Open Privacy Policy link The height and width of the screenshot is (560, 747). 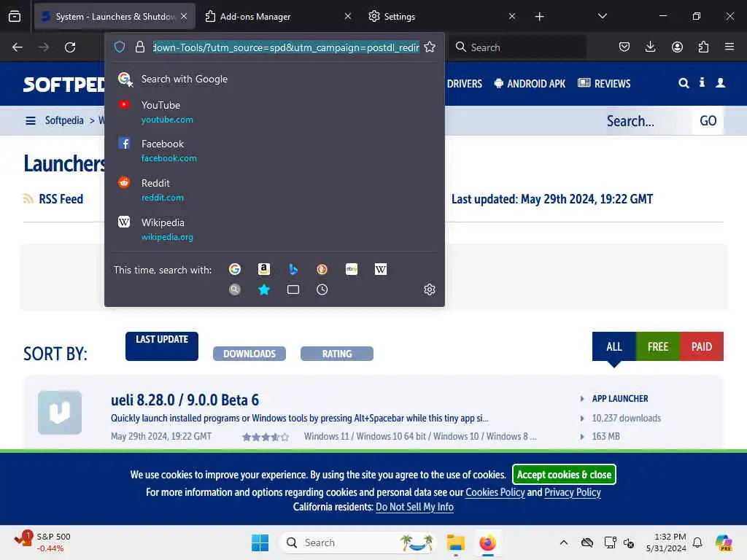pyautogui.click(x=573, y=492)
